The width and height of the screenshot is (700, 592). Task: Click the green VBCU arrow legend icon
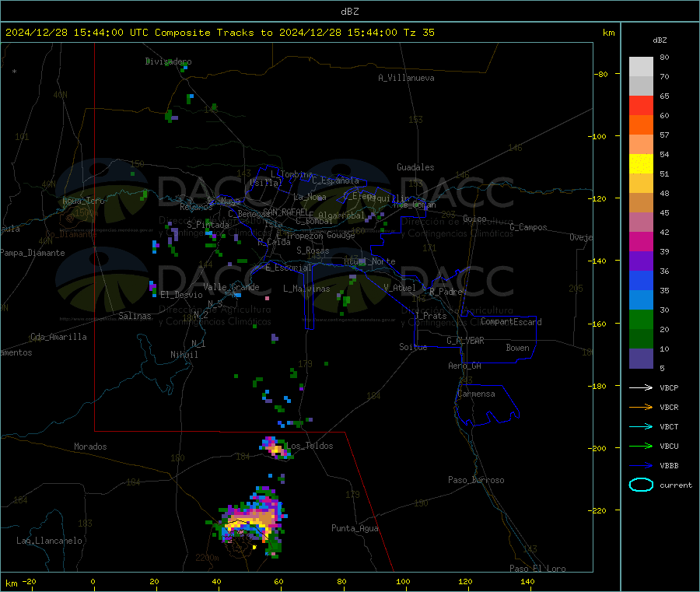click(x=641, y=446)
